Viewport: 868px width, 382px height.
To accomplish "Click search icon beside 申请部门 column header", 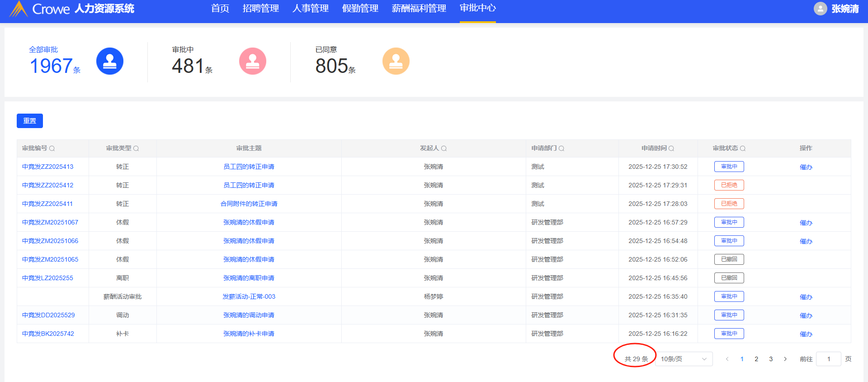I will pos(561,148).
